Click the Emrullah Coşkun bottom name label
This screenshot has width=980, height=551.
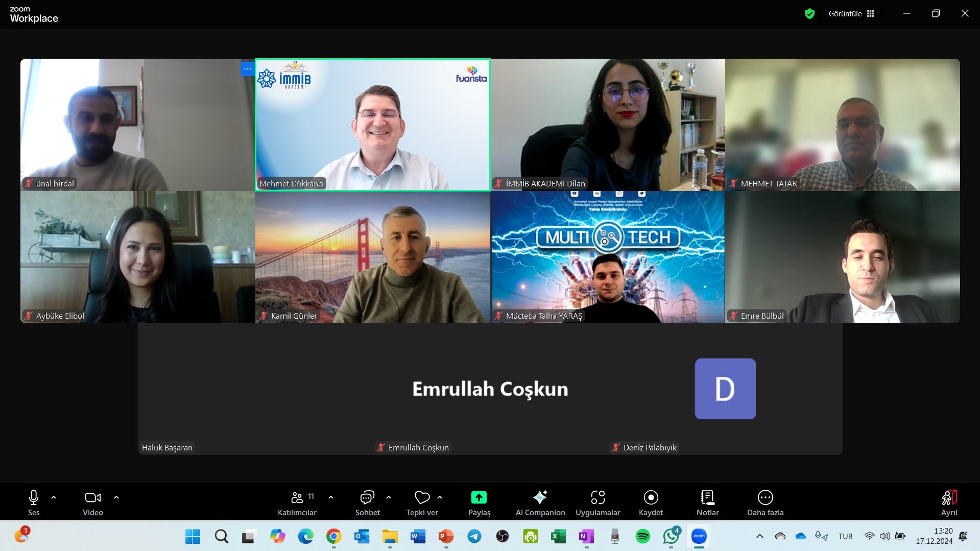tap(413, 447)
